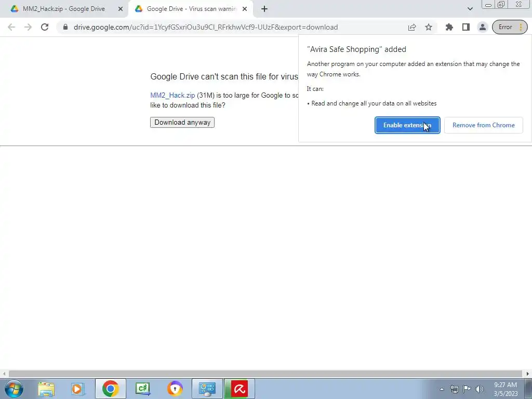Click the lock icon in address bar

point(65,27)
